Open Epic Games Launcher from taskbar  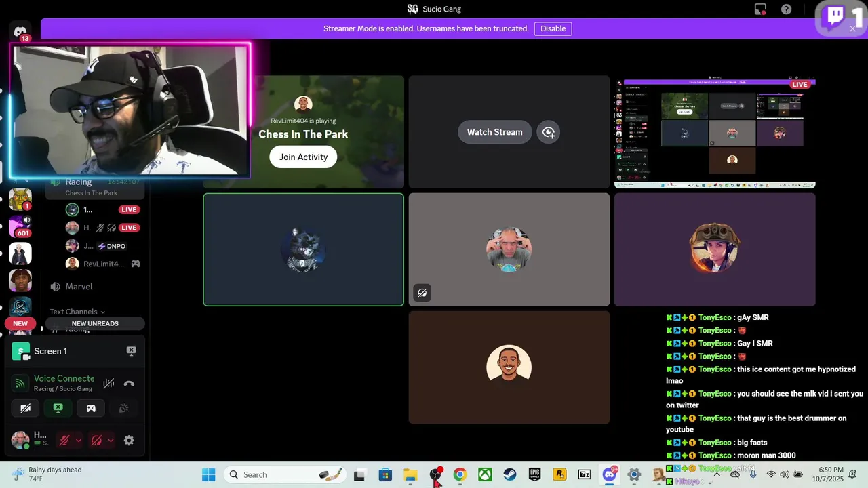tap(534, 474)
